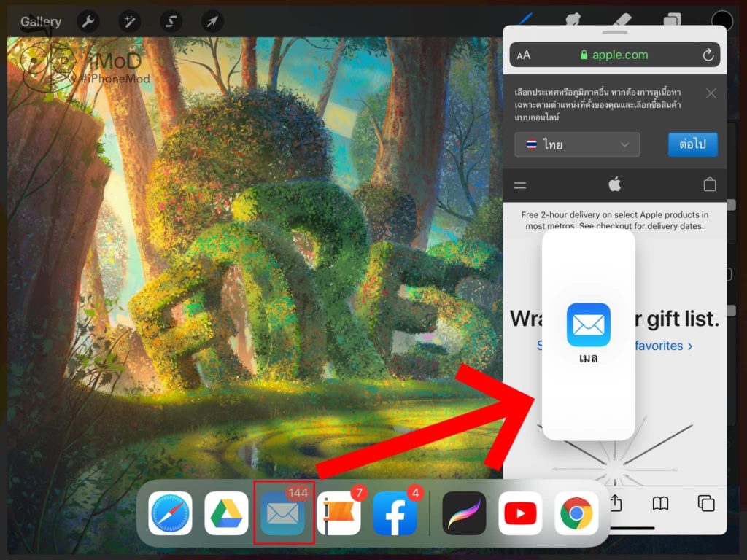Open the Apple Store shopping bag

pyautogui.click(x=710, y=184)
